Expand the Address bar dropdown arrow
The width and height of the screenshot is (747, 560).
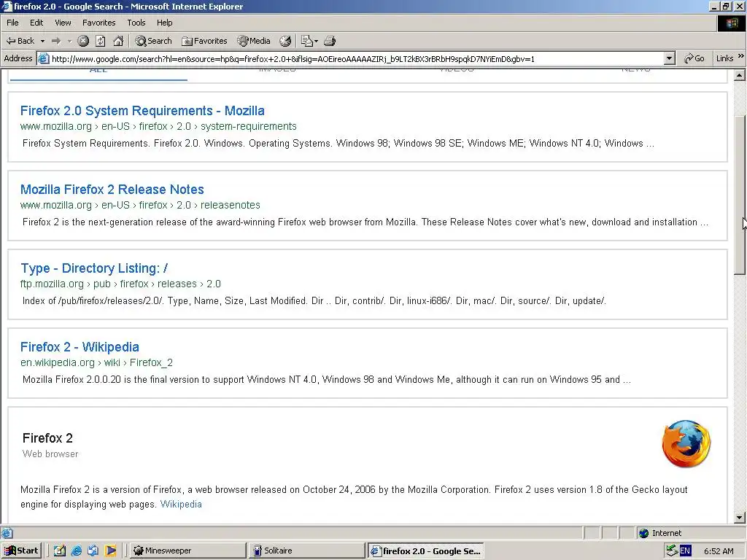pyautogui.click(x=670, y=58)
